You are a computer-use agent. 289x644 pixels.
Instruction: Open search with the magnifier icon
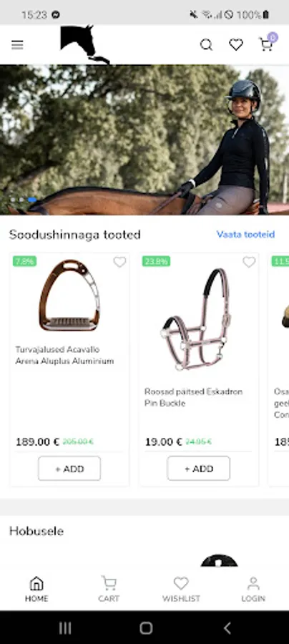click(207, 44)
